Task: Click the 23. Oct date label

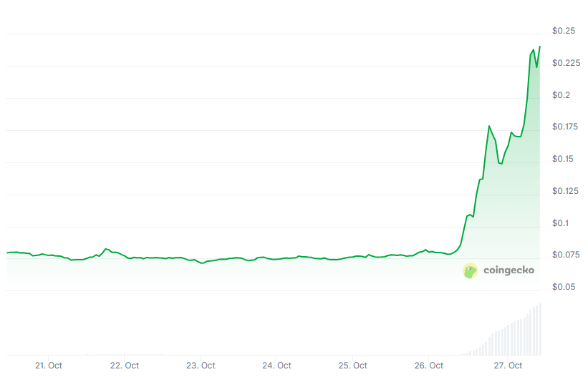Action: 201,366
